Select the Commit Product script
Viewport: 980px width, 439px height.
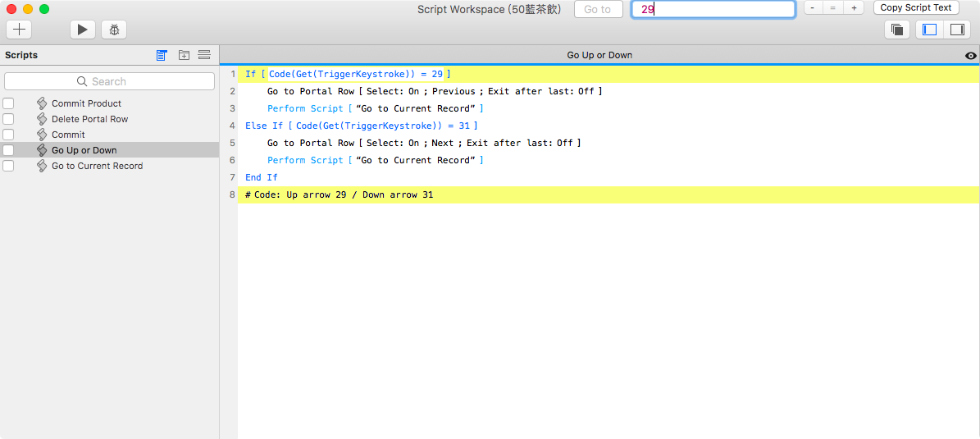click(x=86, y=103)
